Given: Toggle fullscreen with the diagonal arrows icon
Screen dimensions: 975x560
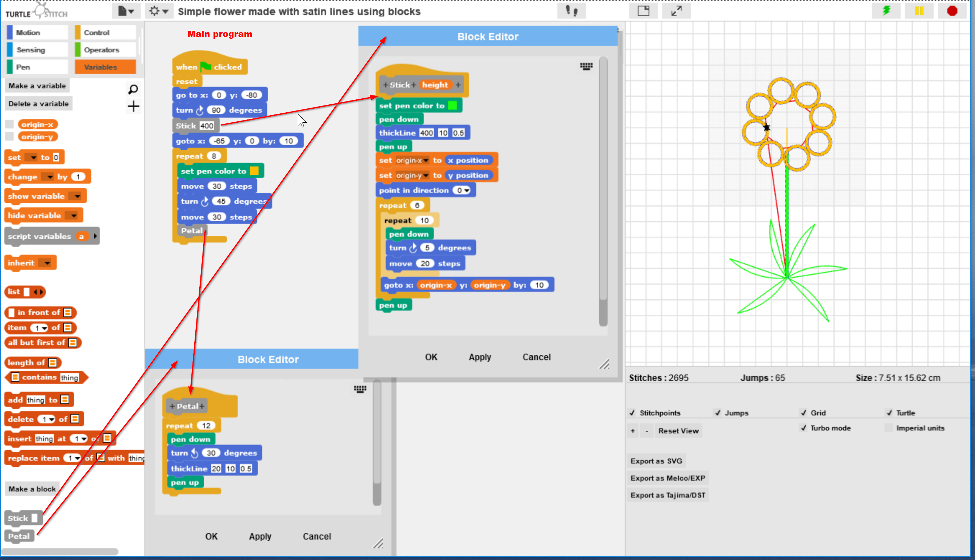Looking at the screenshot, I should (x=676, y=11).
